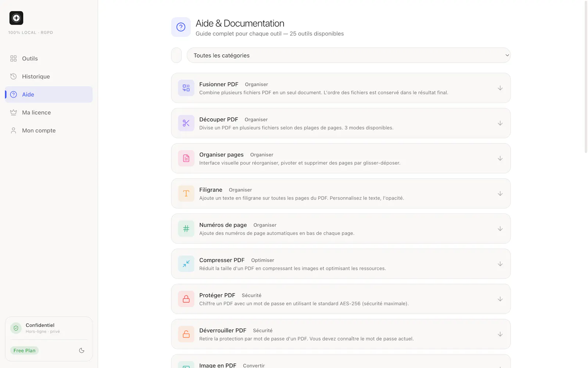Toggle dark mode with moon icon
This screenshot has width=588, height=368.
click(82, 350)
